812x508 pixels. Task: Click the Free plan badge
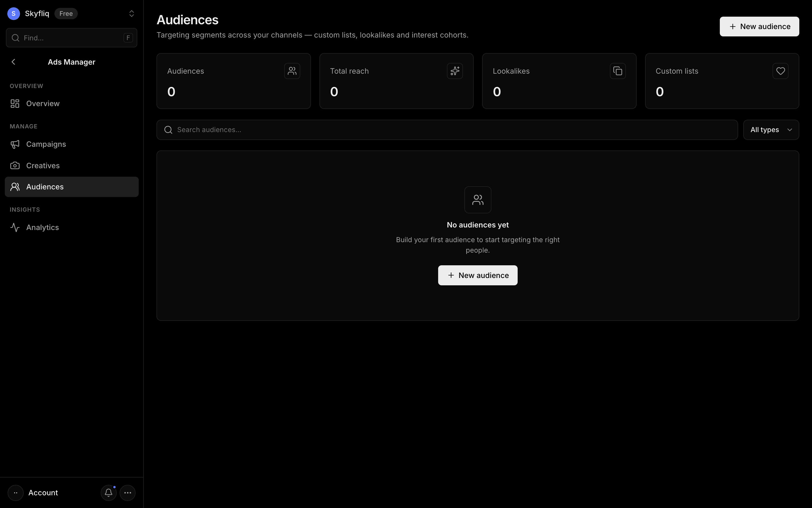(66, 14)
